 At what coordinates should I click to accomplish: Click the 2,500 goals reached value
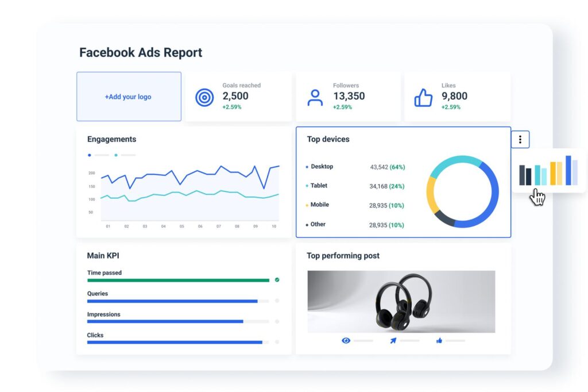[235, 96]
